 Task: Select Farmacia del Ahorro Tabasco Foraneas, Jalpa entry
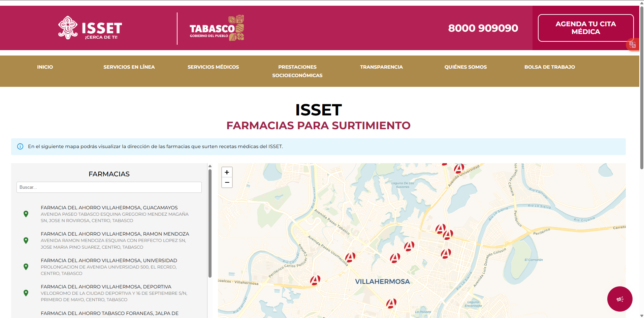tap(109, 313)
